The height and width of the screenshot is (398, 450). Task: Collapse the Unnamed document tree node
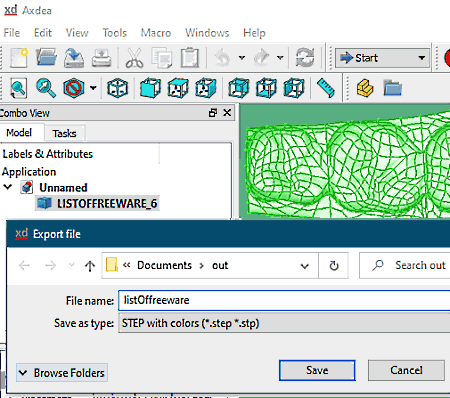coord(8,187)
